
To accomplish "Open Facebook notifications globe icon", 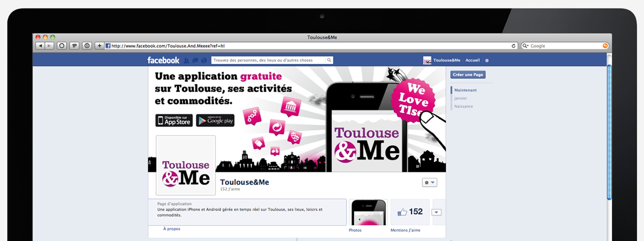I will point(203,60).
